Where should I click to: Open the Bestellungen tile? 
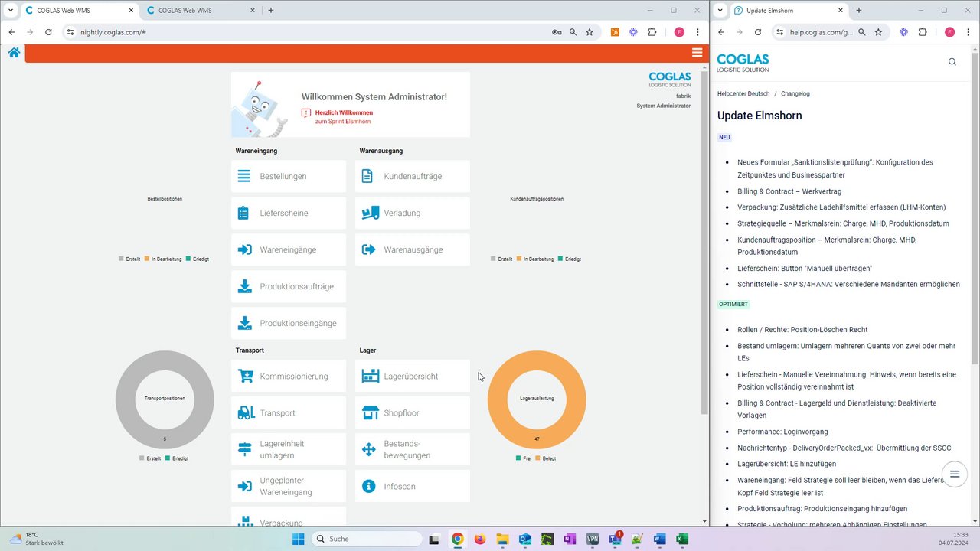[x=289, y=176]
